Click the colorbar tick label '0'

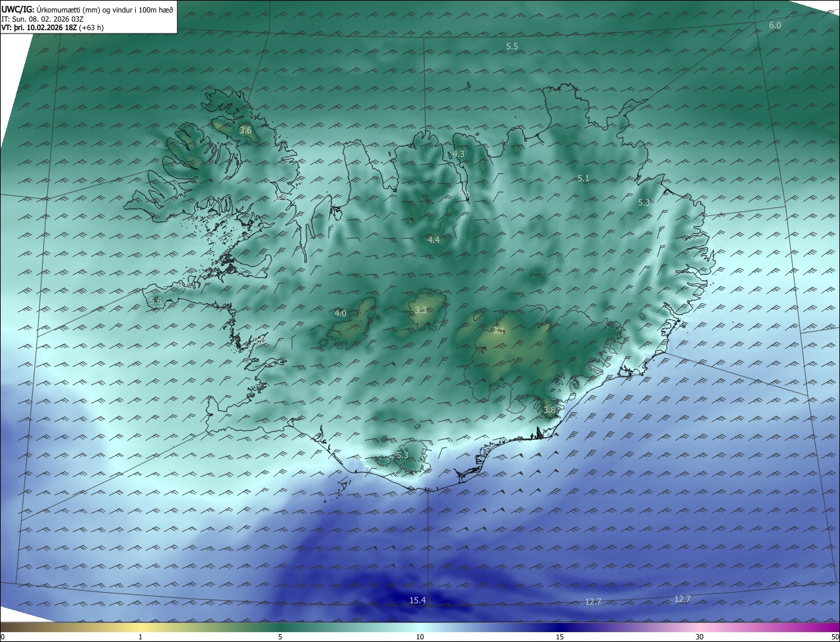(x=3, y=637)
